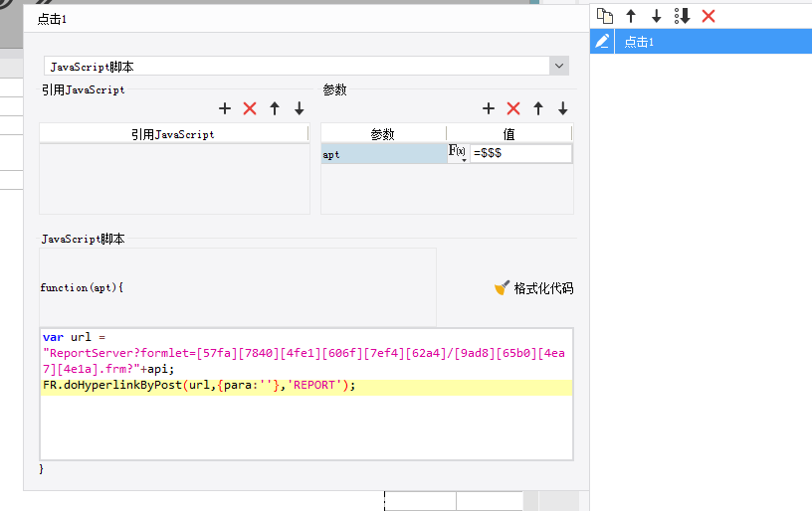Move referenced JavaScript down
Screen dimensions: 812x511
pos(300,108)
